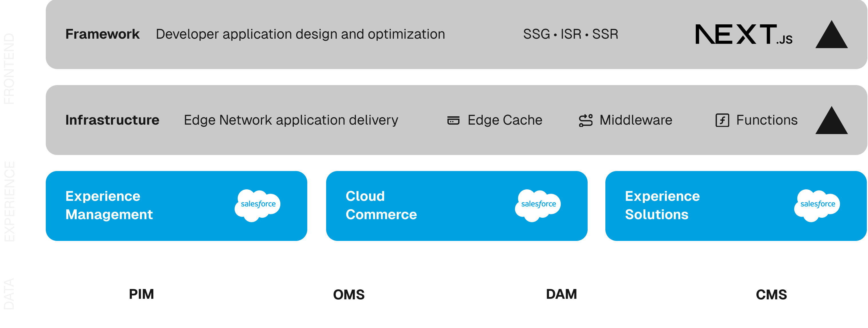Image resolution: width=868 pixels, height=328 pixels.
Task: Click the Salesforce logo in Cloud Commerce
Action: click(538, 205)
